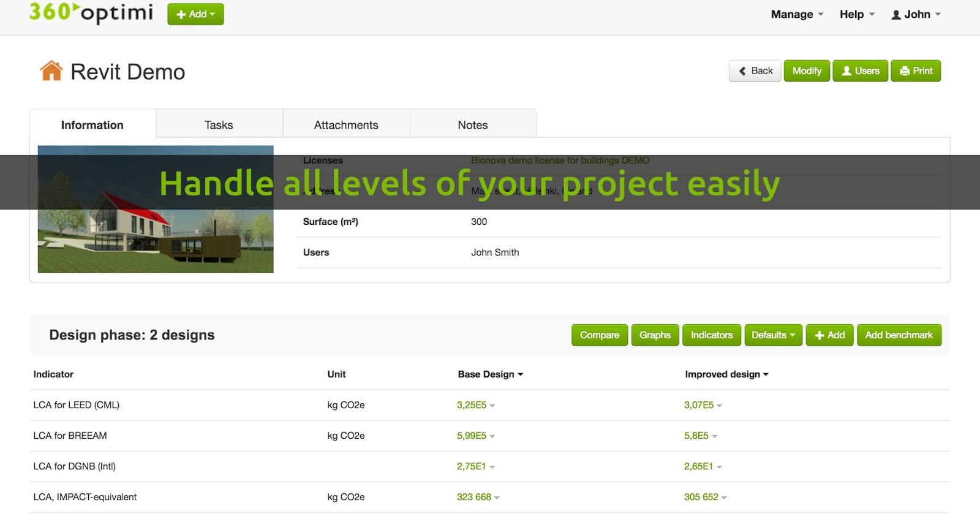Open the Bionova demo license link
Screen dimensions: 980x527
click(x=560, y=161)
